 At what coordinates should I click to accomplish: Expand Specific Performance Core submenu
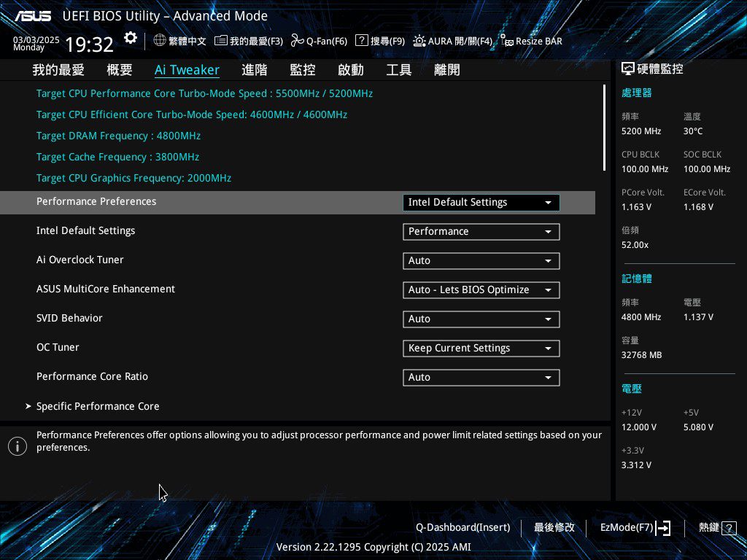coord(98,406)
